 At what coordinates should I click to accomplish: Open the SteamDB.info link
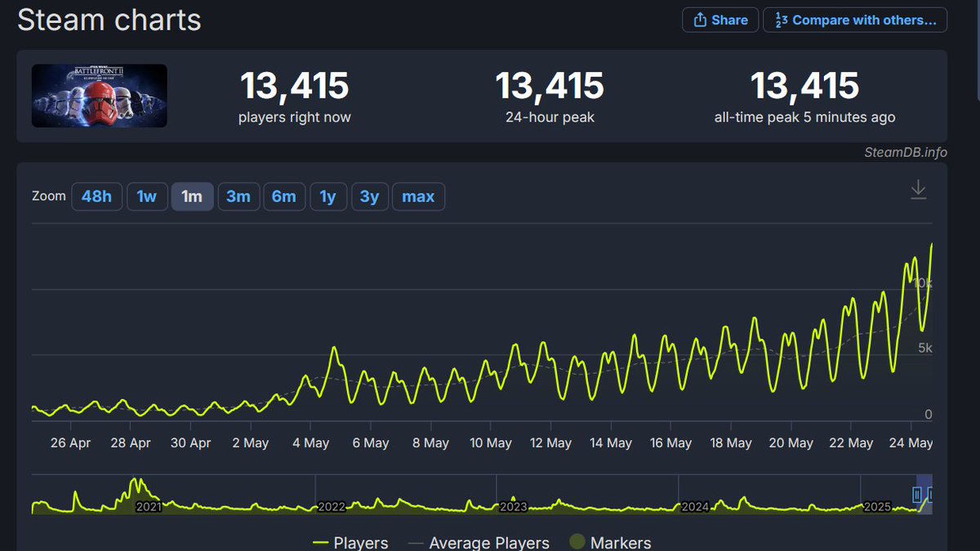click(x=906, y=153)
